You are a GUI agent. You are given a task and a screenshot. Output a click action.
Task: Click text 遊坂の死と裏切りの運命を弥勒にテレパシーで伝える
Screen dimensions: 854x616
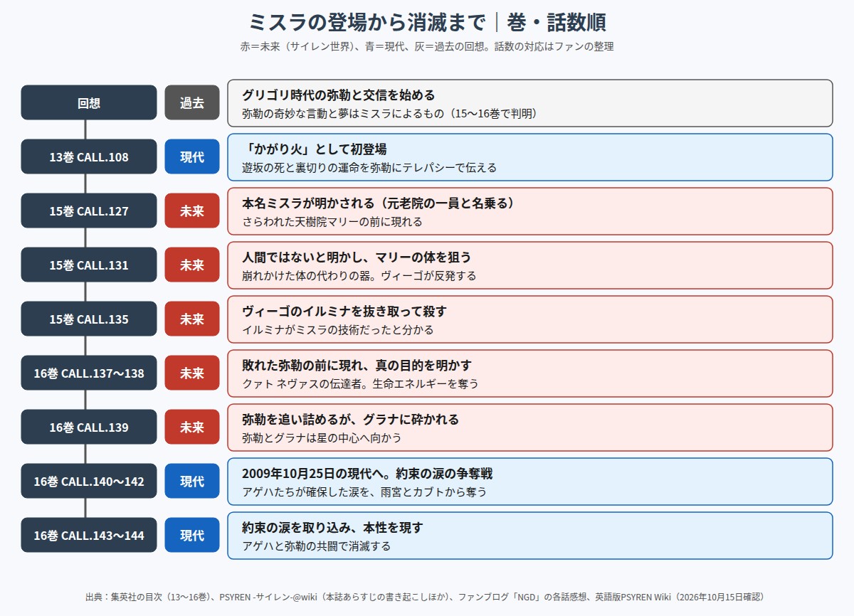[369, 167]
